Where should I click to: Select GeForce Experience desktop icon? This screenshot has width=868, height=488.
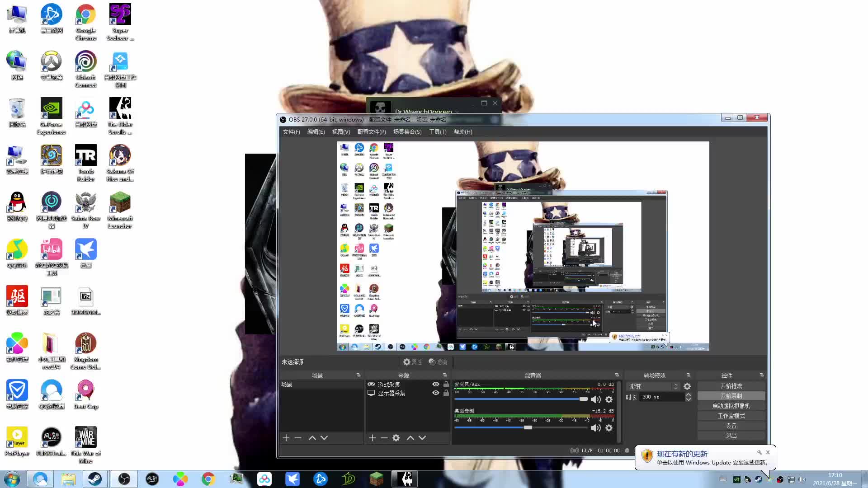51,116
